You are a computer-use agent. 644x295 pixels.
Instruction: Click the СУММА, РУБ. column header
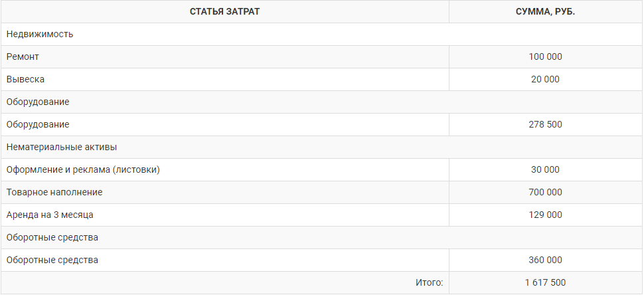coord(546,11)
